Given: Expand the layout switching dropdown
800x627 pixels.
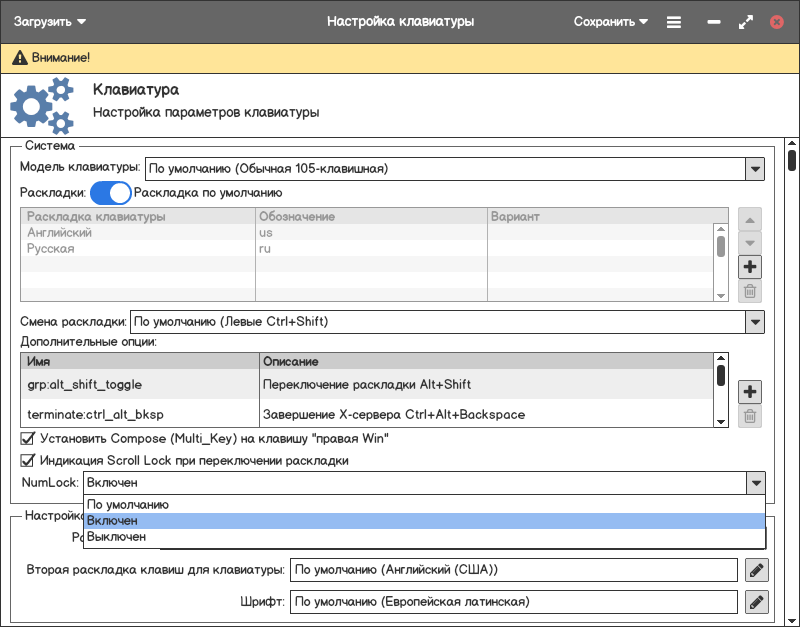Looking at the screenshot, I should point(754,322).
